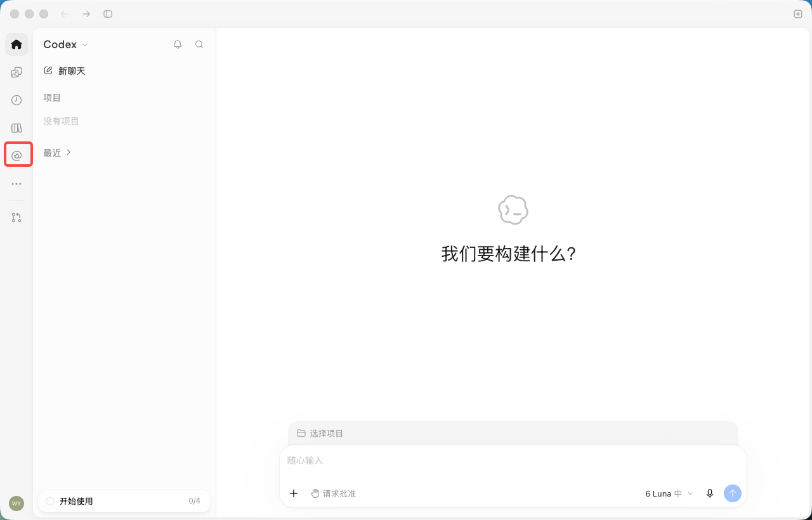The image size is (812, 520).
Task: Open the pull request branch icon
Action: 16,218
